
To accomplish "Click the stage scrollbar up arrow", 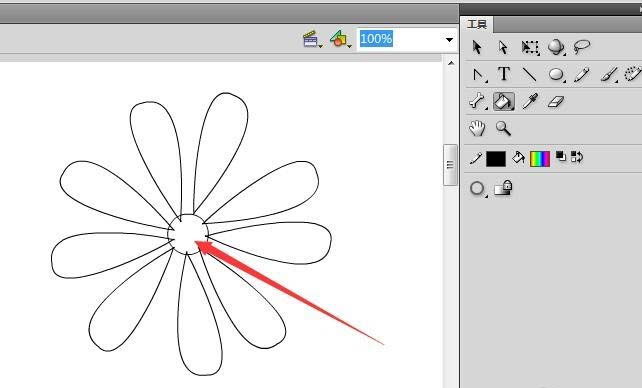I will [451, 63].
